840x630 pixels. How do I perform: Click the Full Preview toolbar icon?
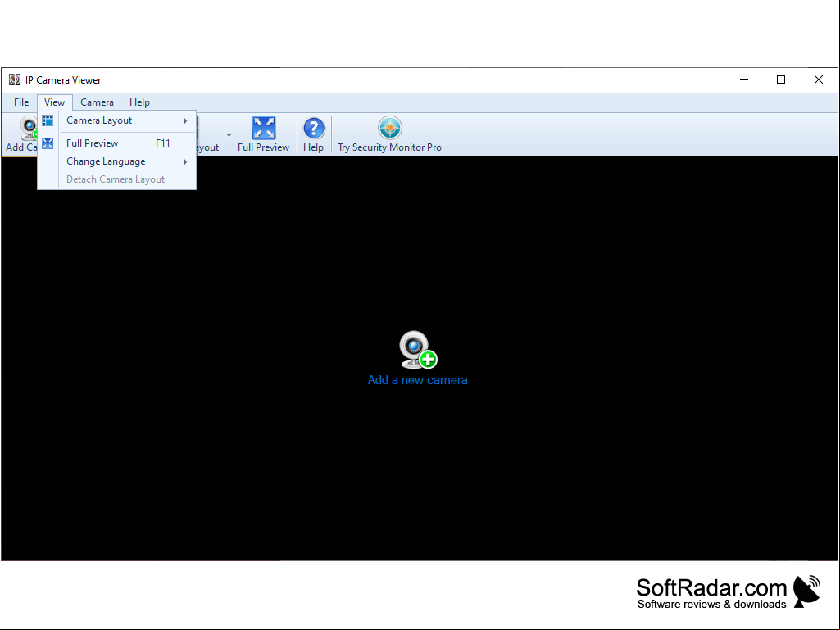pyautogui.click(x=264, y=128)
